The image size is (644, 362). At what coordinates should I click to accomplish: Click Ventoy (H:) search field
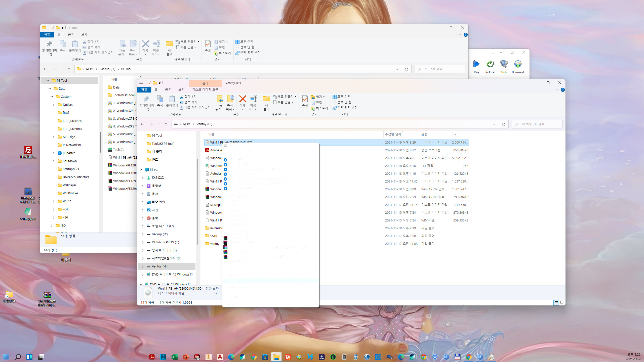(x=537, y=124)
